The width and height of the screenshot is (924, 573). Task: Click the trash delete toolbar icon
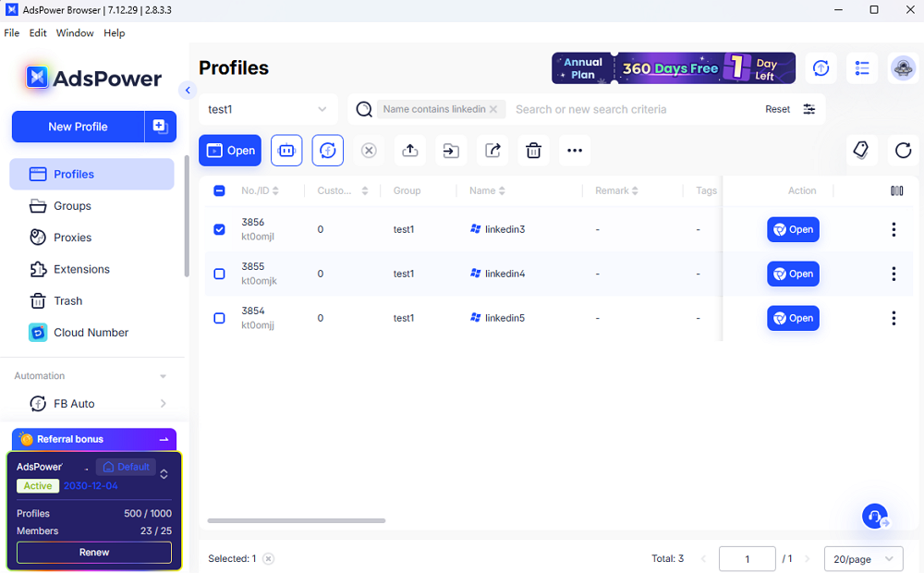pyautogui.click(x=534, y=151)
